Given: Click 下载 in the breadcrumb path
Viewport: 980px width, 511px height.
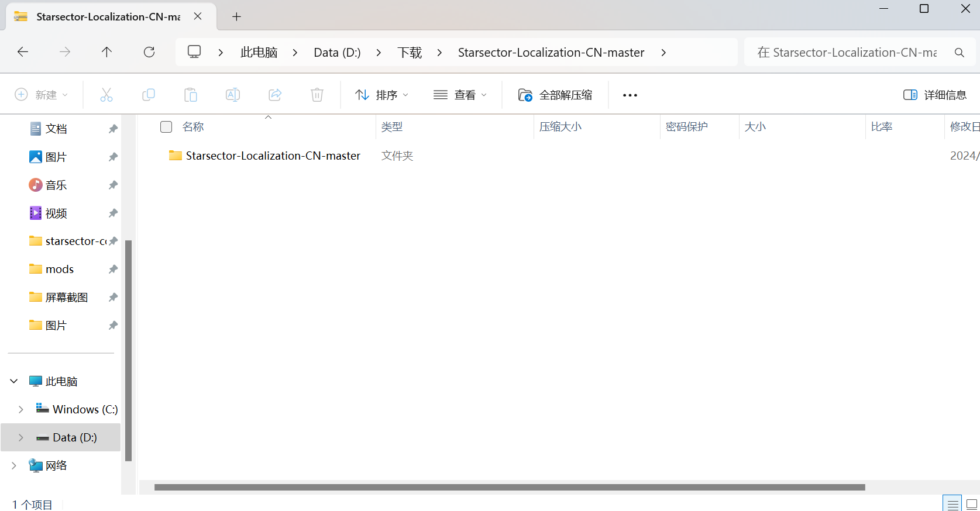Looking at the screenshot, I should [410, 53].
